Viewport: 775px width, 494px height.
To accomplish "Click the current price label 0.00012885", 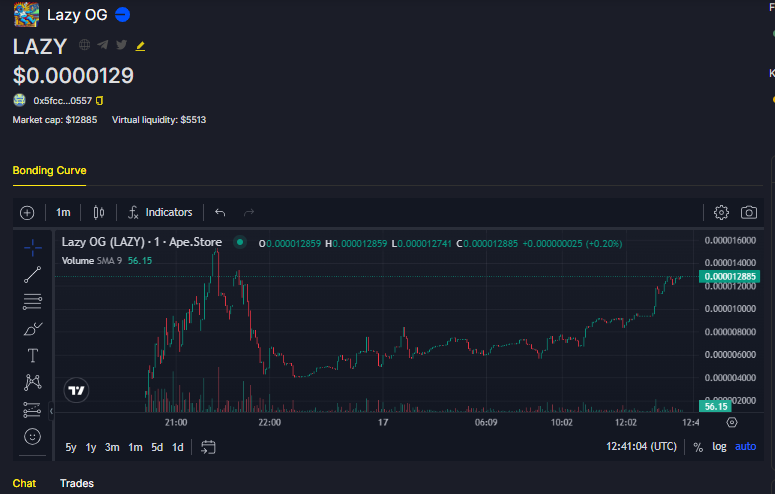I will [730, 276].
